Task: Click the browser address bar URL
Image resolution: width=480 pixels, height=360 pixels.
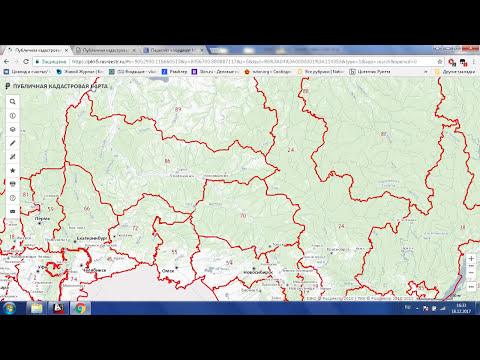Action: click(x=243, y=62)
